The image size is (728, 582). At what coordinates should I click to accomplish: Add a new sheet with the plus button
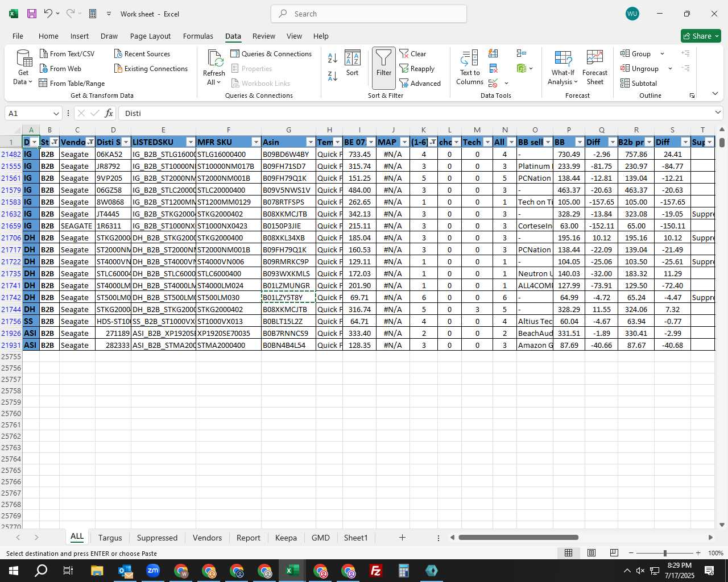coord(402,537)
